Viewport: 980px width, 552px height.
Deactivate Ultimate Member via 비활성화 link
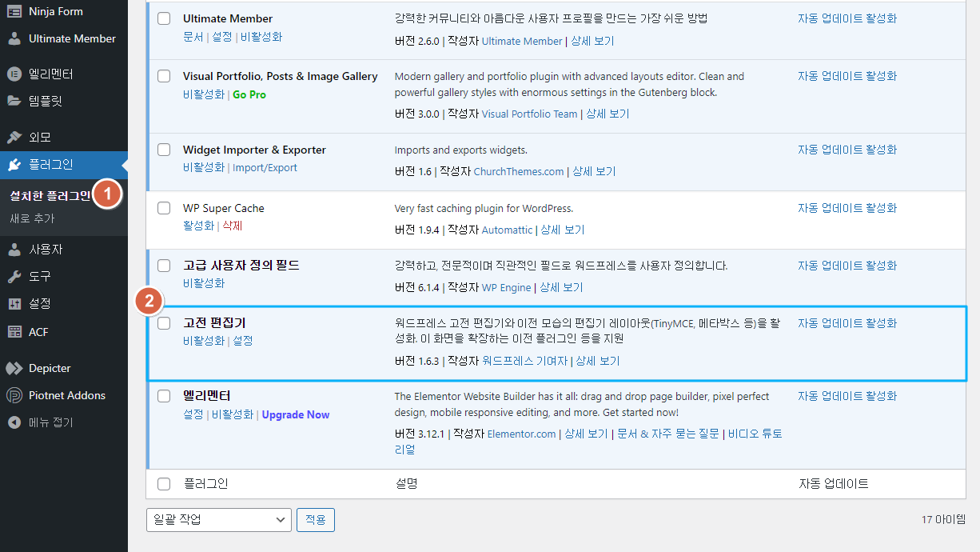click(x=261, y=37)
